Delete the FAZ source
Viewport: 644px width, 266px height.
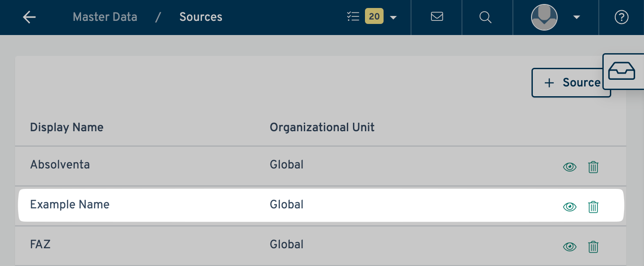(x=593, y=247)
